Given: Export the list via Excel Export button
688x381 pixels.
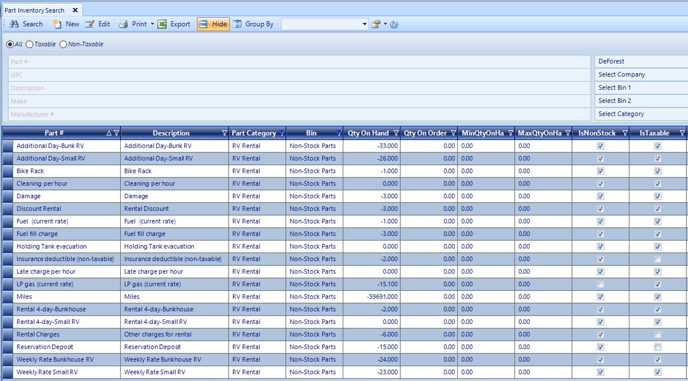Looking at the screenshot, I should pos(174,24).
